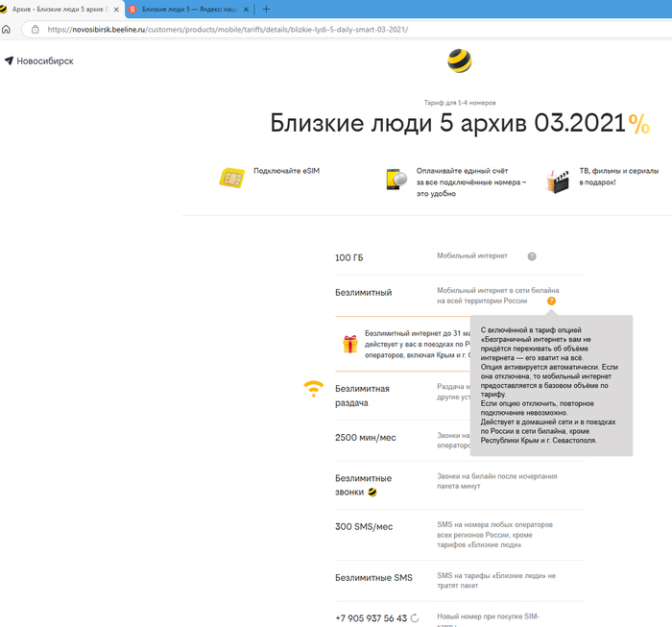
Task: Click the Безлимитная раздача tariff row title
Action: 362,396
